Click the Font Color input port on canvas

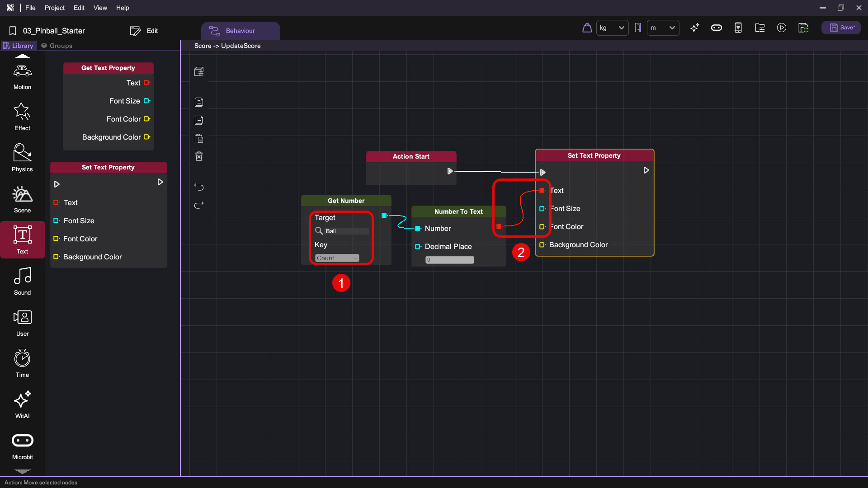pos(542,227)
